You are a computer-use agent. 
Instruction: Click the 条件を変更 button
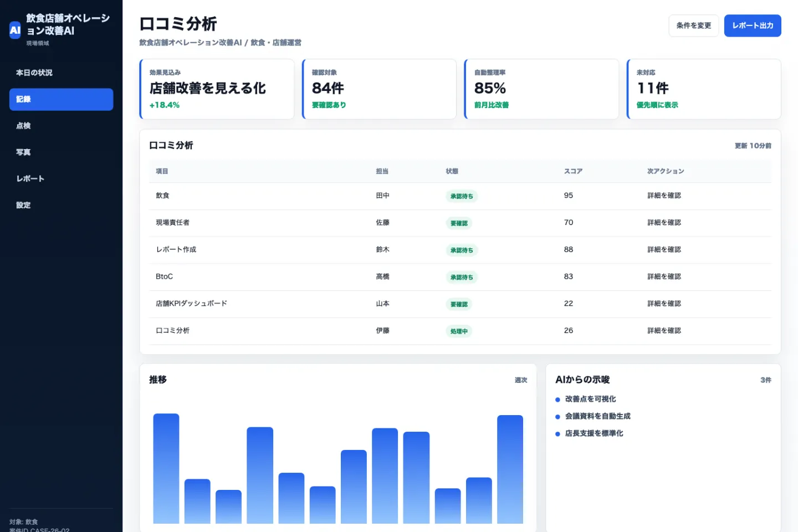693,25
